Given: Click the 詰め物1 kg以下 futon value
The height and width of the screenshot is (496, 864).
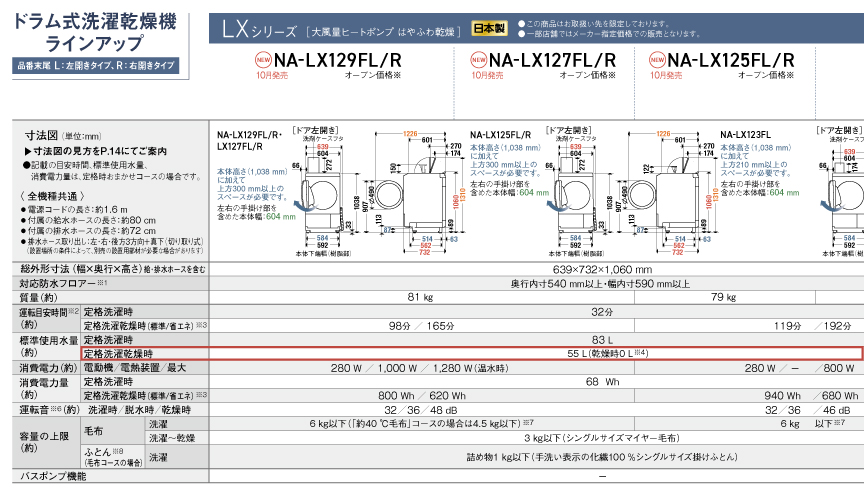Looking at the screenshot, I should 602,457.
